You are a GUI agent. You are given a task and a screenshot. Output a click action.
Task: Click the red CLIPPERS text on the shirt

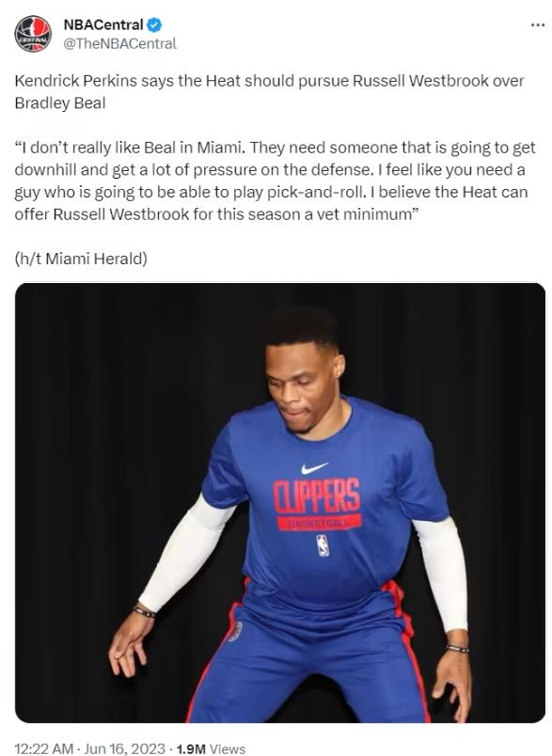(316, 496)
